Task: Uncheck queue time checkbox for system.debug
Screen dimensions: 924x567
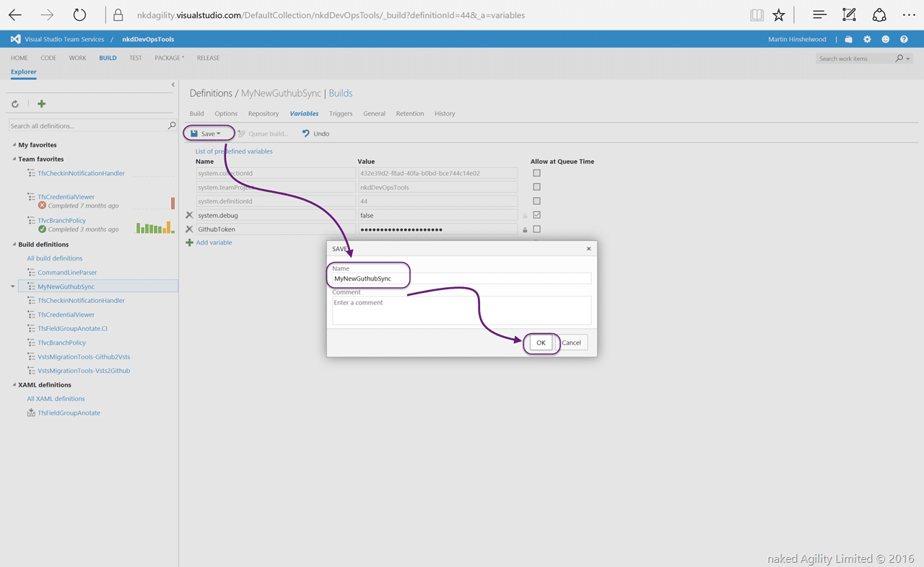Action: click(x=536, y=215)
